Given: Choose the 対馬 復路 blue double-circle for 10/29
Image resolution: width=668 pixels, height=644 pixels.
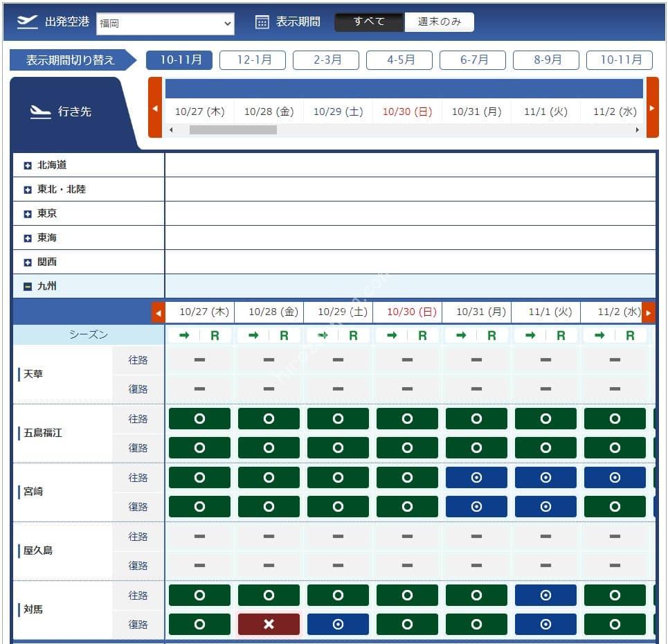Looking at the screenshot, I should coord(338,624).
